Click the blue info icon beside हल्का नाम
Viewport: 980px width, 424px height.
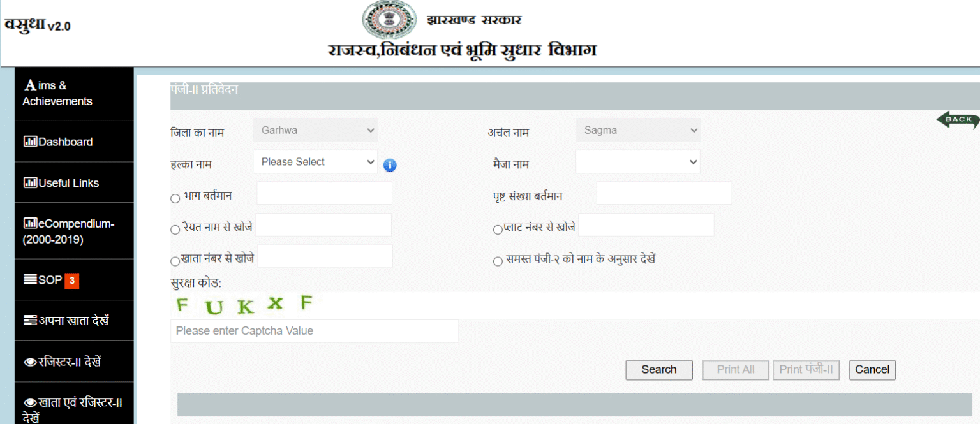click(x=390, y=165)
